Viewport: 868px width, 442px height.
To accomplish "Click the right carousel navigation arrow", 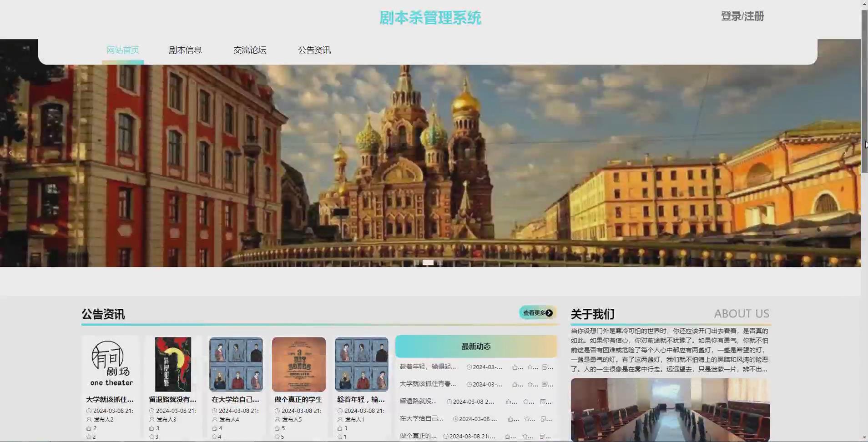I will coord(846,153).
